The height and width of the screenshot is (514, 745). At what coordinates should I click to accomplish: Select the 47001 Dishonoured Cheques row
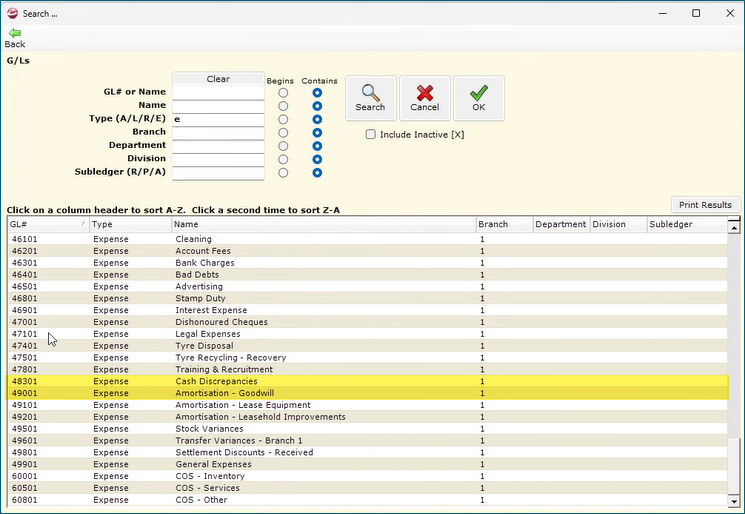[x=368, y=322]
